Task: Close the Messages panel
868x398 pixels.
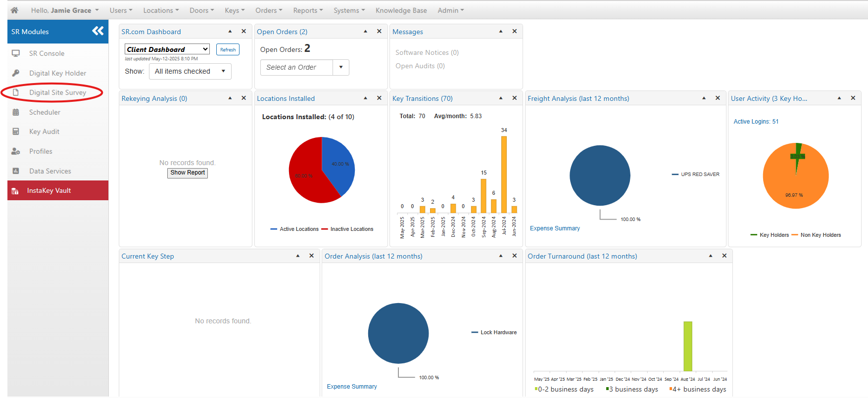Action: [515, 31]
